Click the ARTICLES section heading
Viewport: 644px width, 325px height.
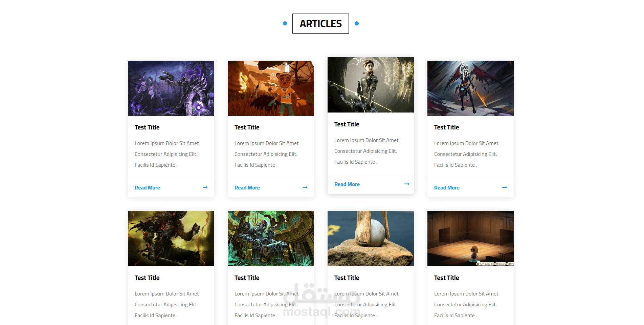pyautogui.click(x=321, y=24)
